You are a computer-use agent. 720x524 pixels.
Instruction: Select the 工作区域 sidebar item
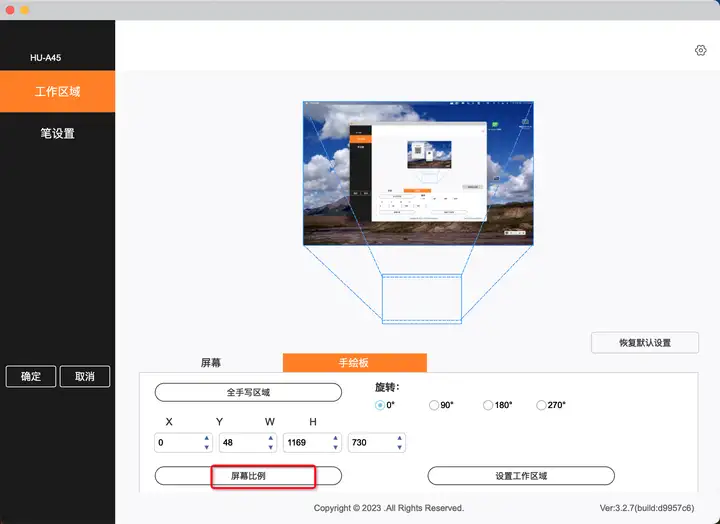point(57,91)
